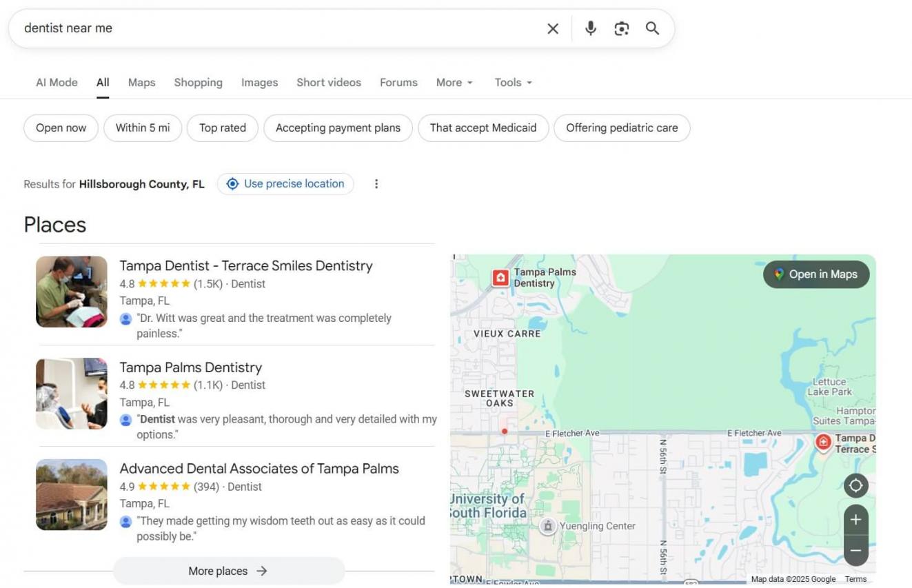The height and width of the screenshot is (588, 912).
Task: Click the Advanced Dental Associates building thumbnail
Action: tap(72, 494)
